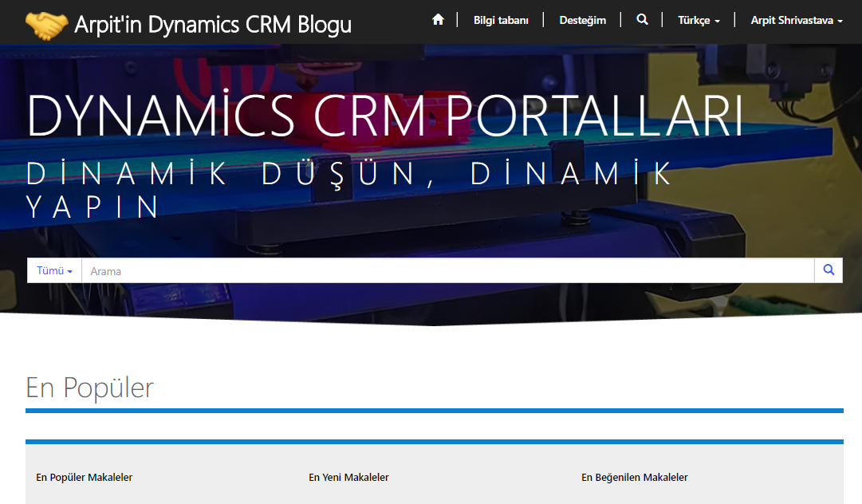Focus the Arama search input field
862x504 pixels.
point(447,270)
